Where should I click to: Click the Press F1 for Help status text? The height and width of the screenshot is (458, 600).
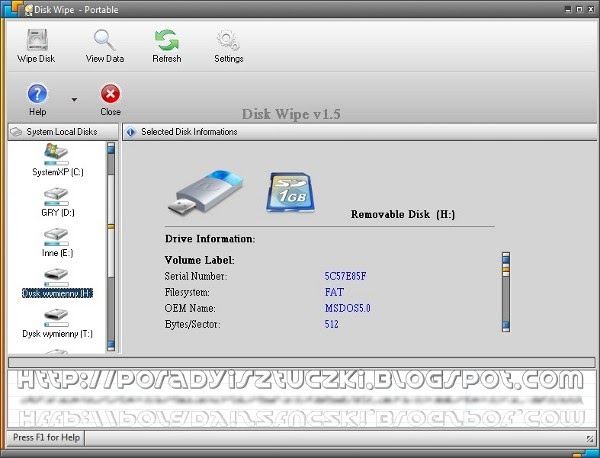tap(46, 437)
